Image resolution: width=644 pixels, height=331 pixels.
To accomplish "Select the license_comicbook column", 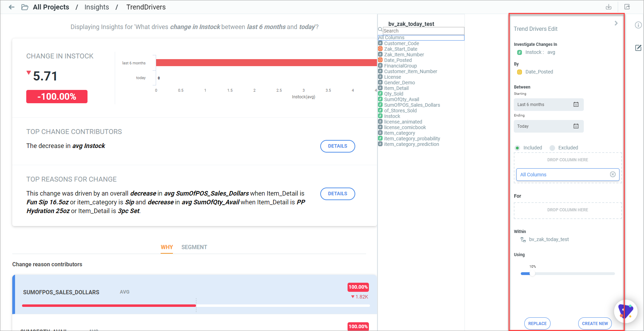I will (x=405, y=127).
